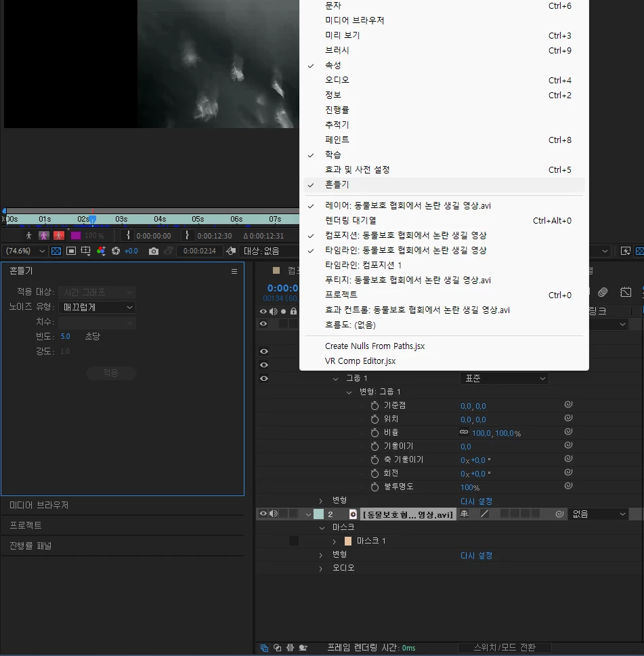This screenshot has width=644, height=656.
Task: Toggle the 기울이기 stopwatch
Action: 374,447
